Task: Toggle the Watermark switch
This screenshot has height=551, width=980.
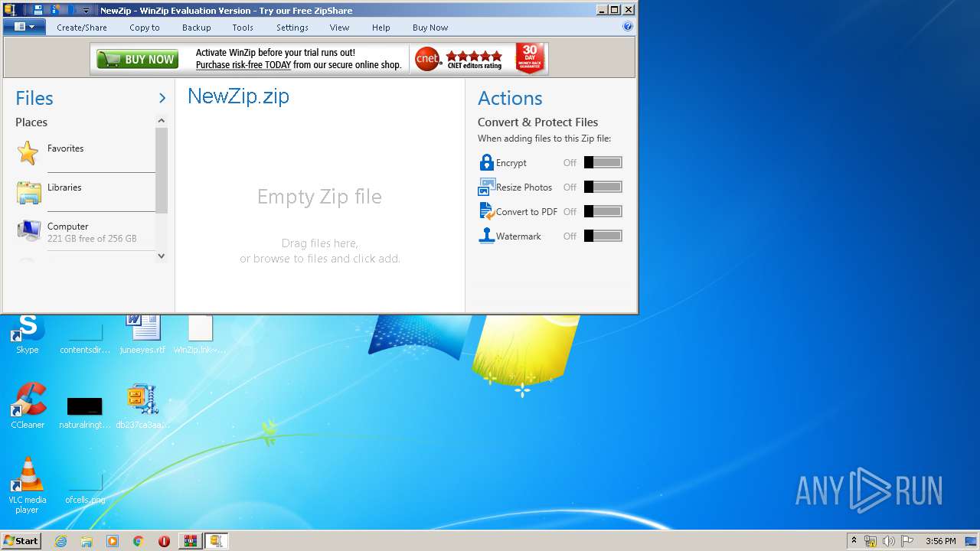Action: [x=603, y=236]
